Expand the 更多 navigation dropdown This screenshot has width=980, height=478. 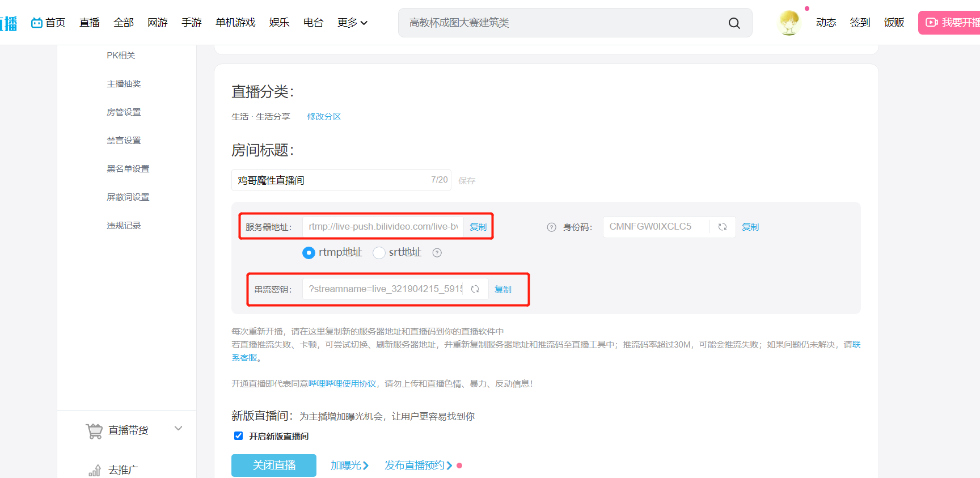[352, 23]
